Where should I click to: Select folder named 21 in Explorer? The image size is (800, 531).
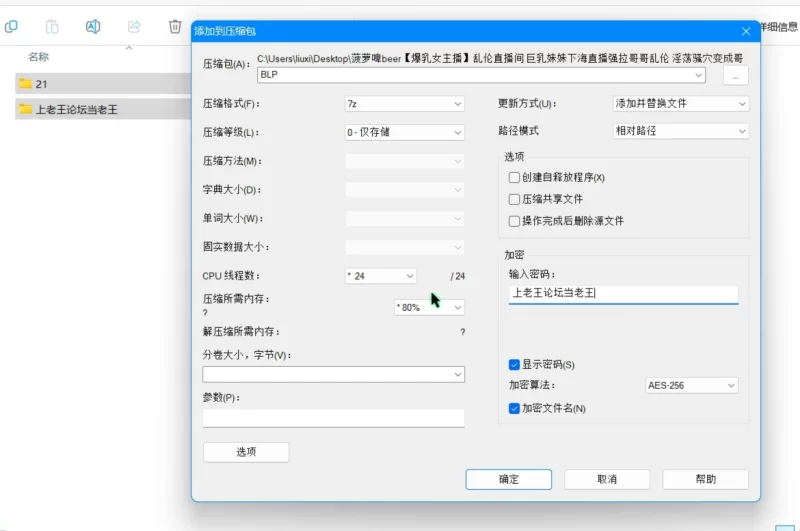click(x=103, y=84)
